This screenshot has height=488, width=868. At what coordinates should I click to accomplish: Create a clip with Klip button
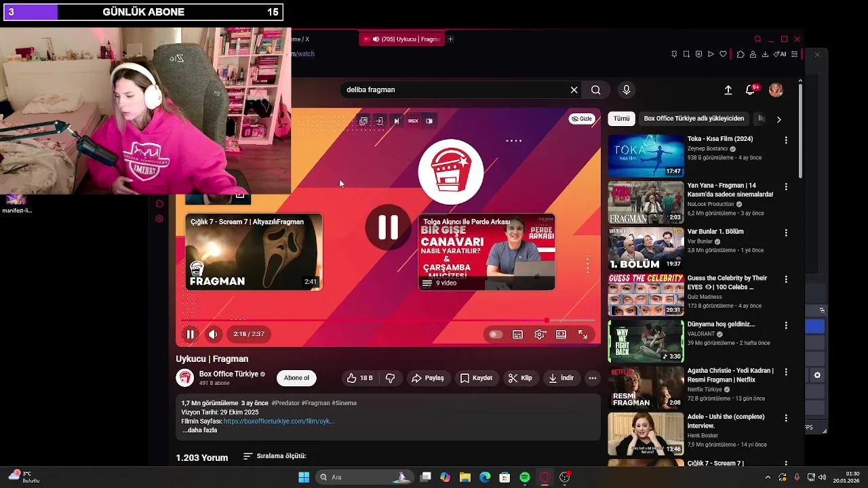(x=520, y=378)
